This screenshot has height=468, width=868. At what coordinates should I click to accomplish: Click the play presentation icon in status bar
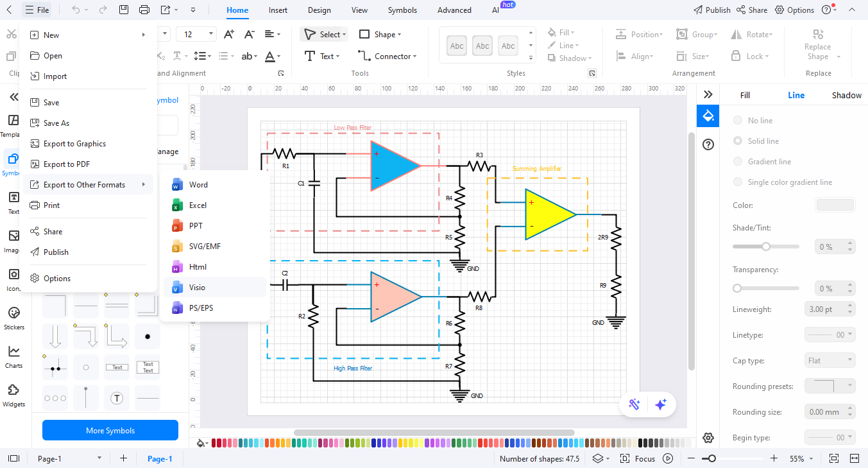tap(668, 458)
